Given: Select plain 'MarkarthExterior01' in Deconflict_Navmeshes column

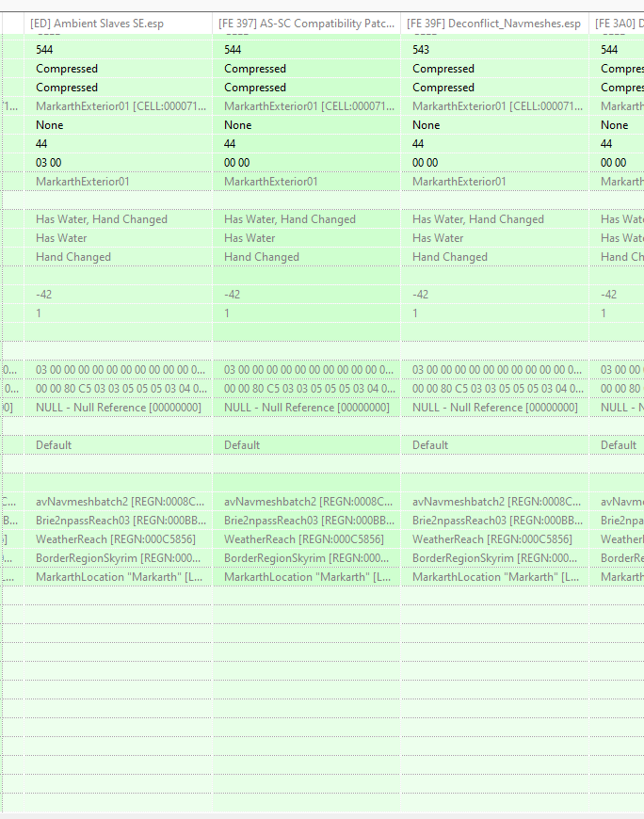Looking at the screenshot, I should click(x=459, y=182).
